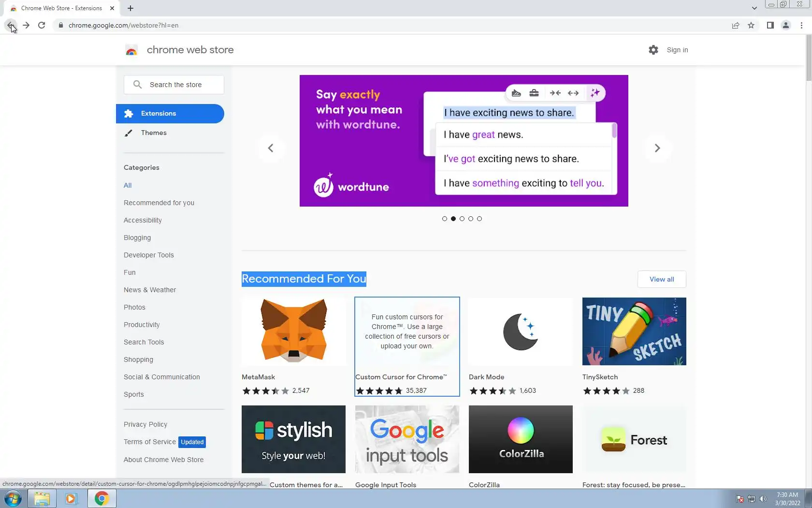Image resolution: width=812 pixels, height=508 pixels.
Task: Show next carousel banner
Action: 657,148
